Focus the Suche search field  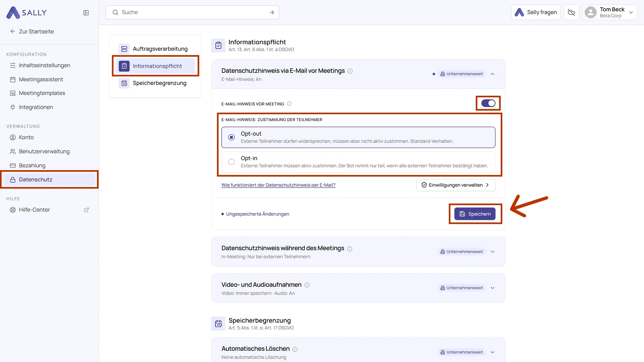192,12
